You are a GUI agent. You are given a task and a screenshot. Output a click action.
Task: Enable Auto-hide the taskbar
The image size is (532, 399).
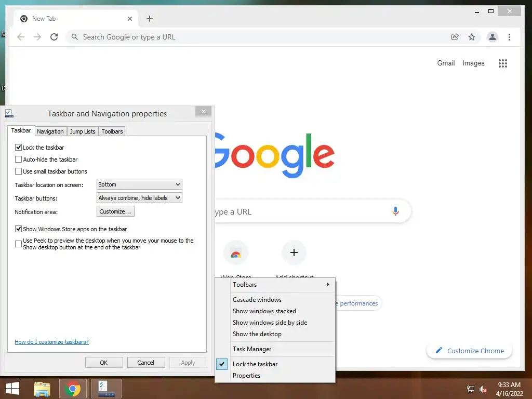18,159
